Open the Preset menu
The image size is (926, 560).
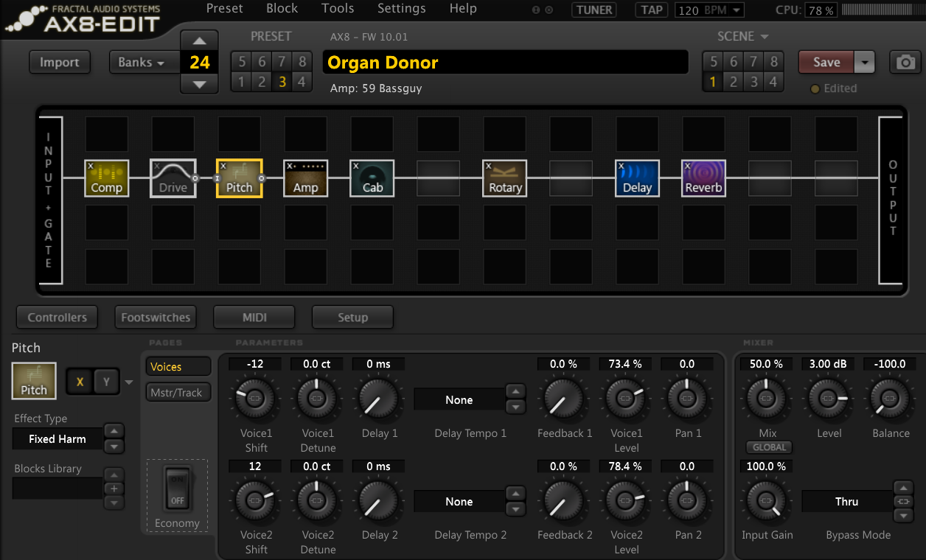(x=225, y=9)
